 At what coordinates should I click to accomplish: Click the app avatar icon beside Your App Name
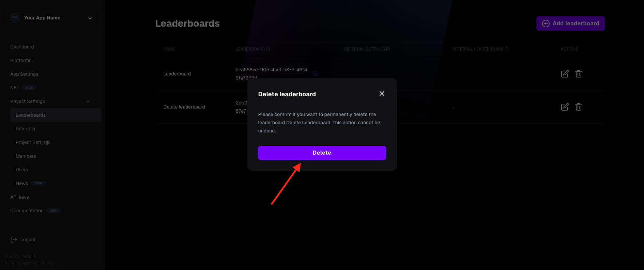tap(15, 18)
